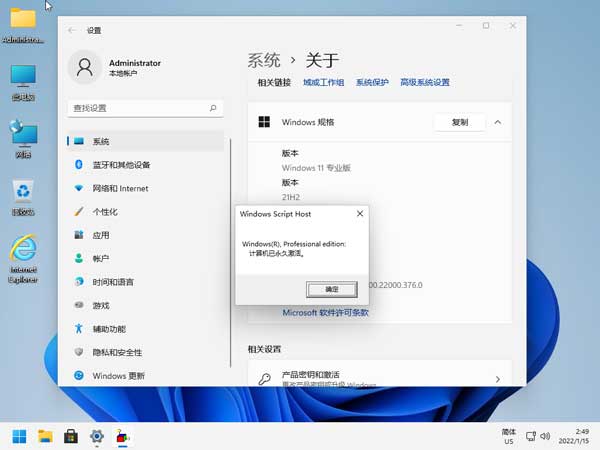600x450 pixels.
Task: Select the Administrator folder desktop icon
Action: (23, 26)
